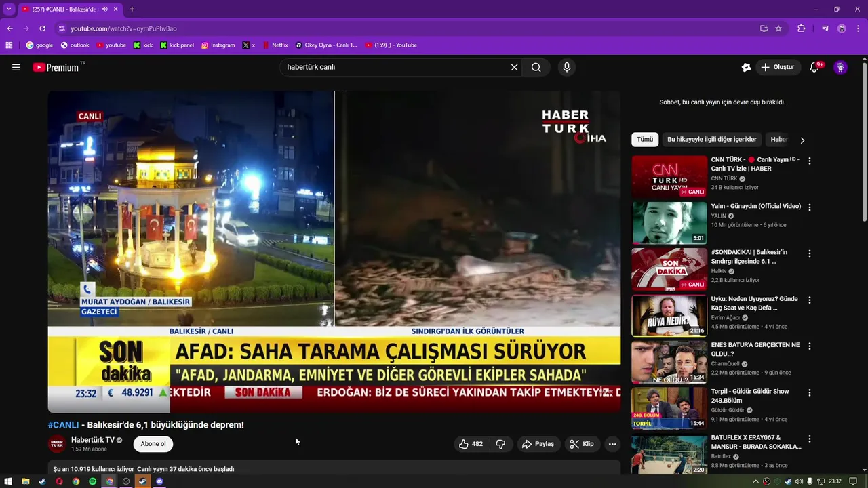This screenshot has height=488, width=868.
Task: Open the YouTube hamburger guide menu
Action: pyautogui.click(x=16, y=67)
